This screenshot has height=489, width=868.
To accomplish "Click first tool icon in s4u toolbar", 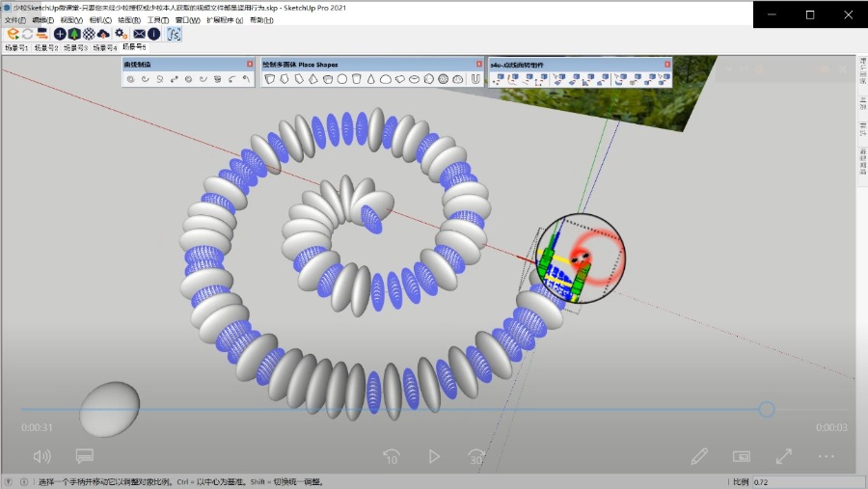I will pos(498,80).
